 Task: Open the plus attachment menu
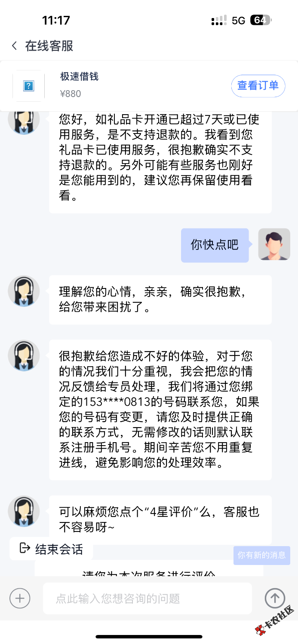[20, 598]
